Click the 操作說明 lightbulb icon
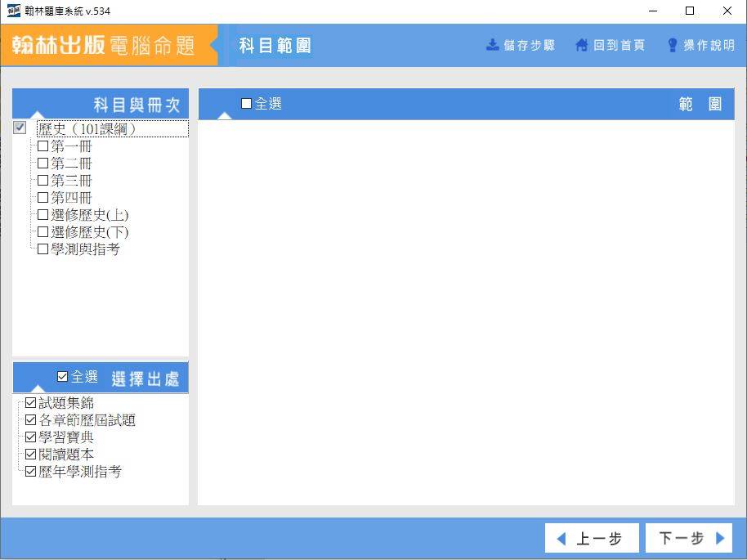747x560 pixels. point(672,45)
